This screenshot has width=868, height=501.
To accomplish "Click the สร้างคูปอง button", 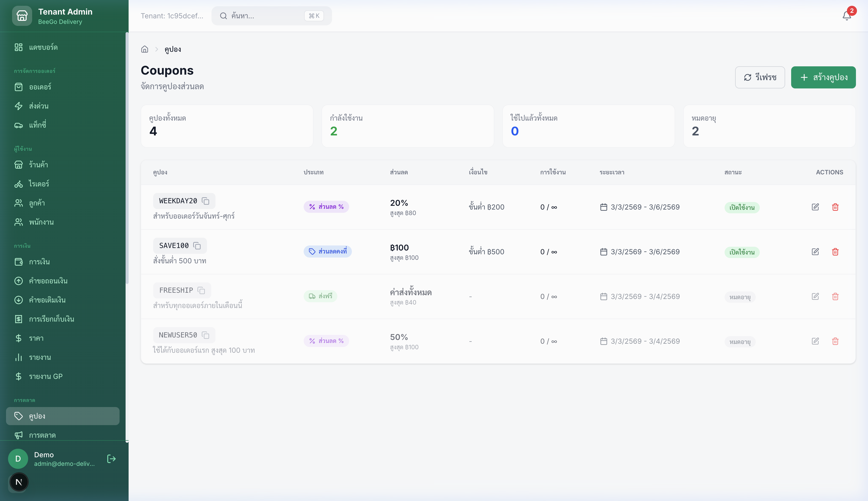I will (823, 77).
